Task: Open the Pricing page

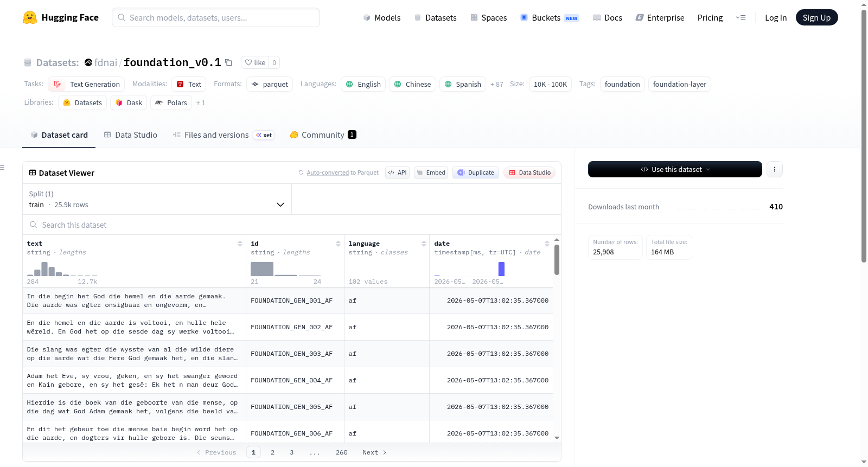Action: 710,17
